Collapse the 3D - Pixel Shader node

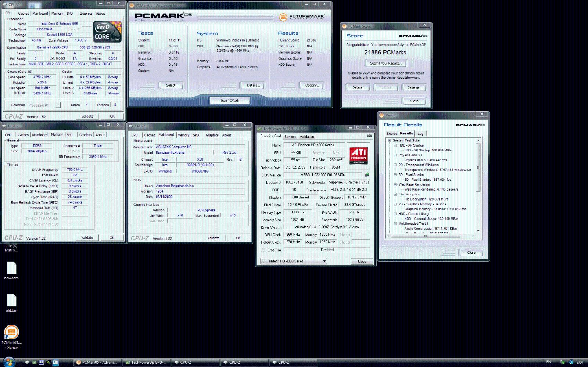pos(395,174)
